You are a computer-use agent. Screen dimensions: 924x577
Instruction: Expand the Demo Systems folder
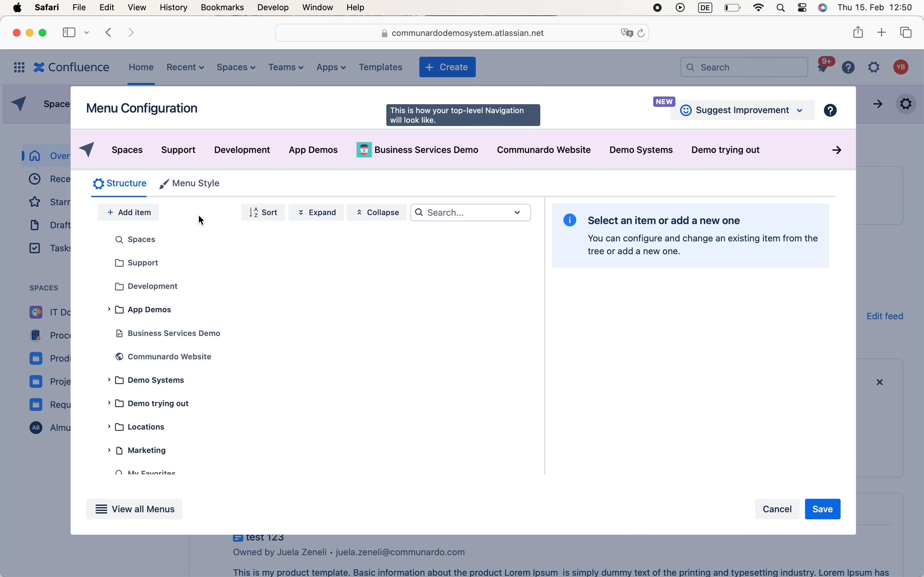coord(108,380)
